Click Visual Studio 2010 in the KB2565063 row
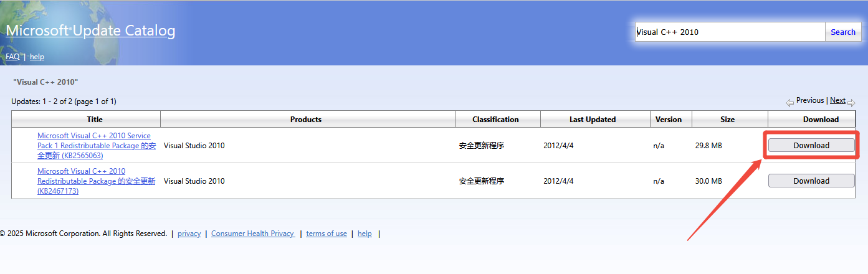The height and width of the screenshot is (274, 868). click(x=194, y=146)
